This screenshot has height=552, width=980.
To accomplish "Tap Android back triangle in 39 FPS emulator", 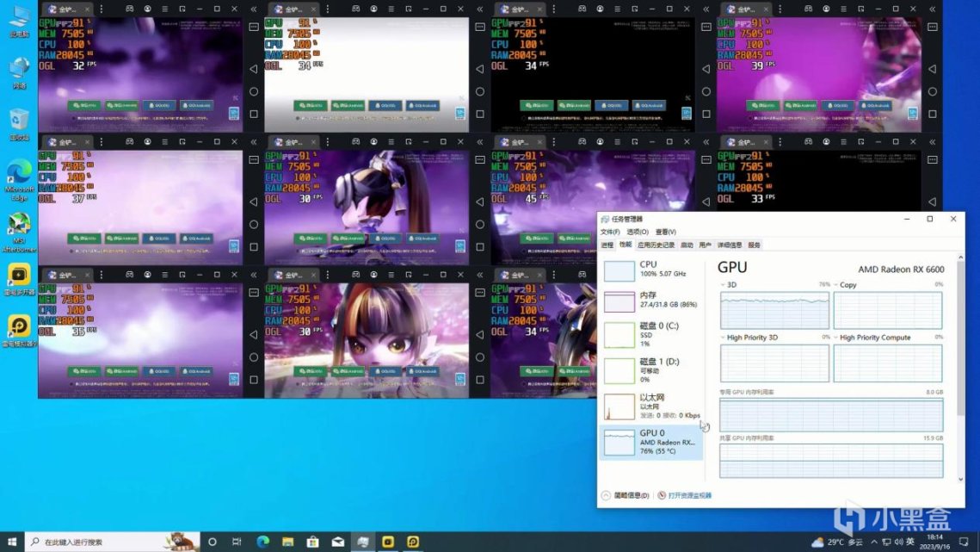I will click(x=933, y=69).
